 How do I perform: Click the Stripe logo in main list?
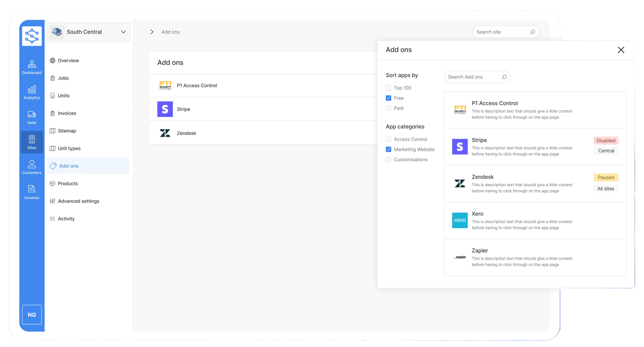tap(165, 109)
